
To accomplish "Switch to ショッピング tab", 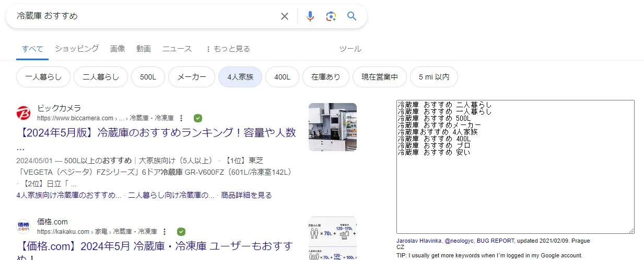I will click(77, 49).
